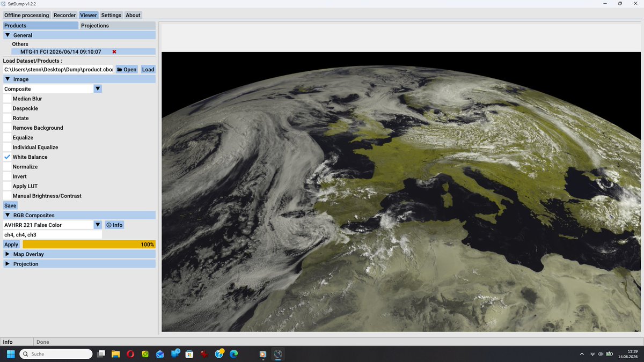The height and width of the screenshot is (362, 644).
Task: Click the Save image button
Action: 10,206
